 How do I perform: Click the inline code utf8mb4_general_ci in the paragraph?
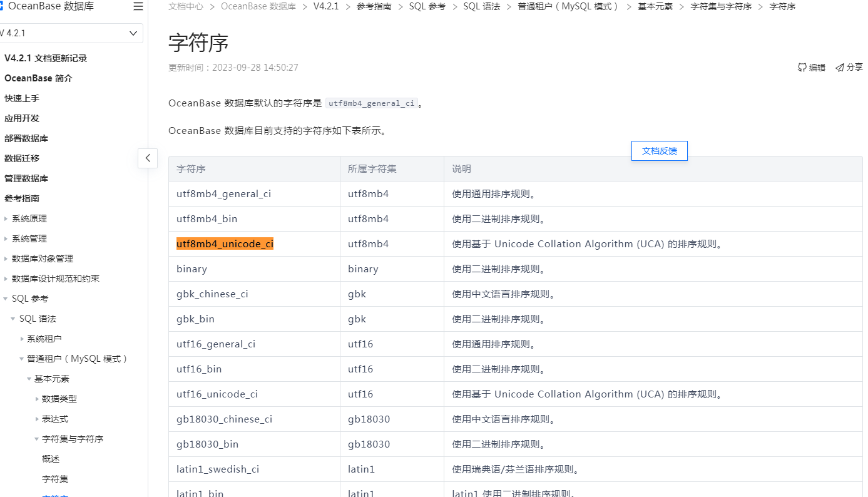[372, 103]
